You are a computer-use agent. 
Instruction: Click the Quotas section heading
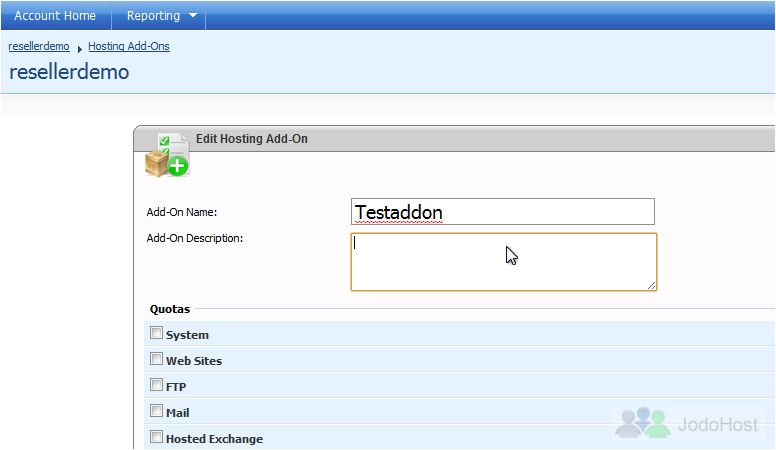coord(170,309)
